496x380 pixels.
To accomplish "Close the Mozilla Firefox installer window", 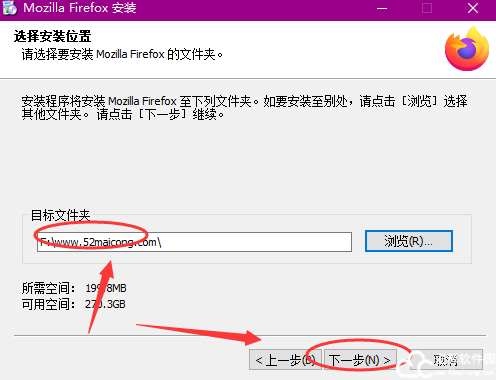I will [473, 8].
